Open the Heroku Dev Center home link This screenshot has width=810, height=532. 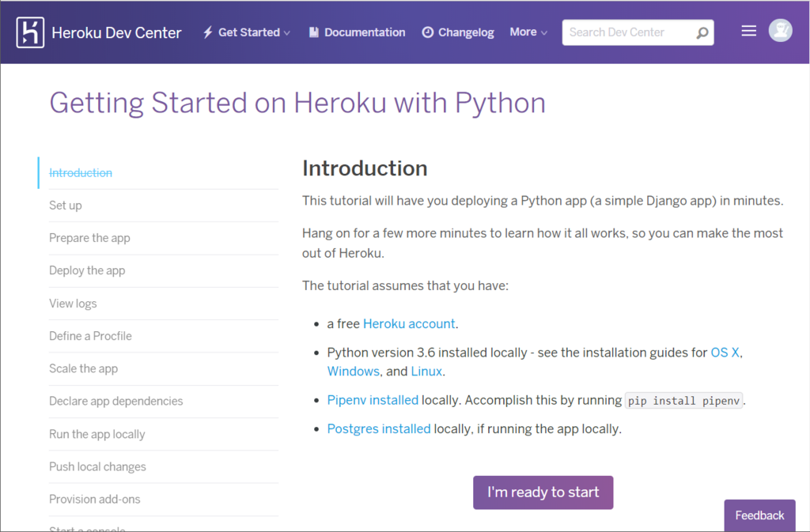pyautogui.click(x=116, y=32)
